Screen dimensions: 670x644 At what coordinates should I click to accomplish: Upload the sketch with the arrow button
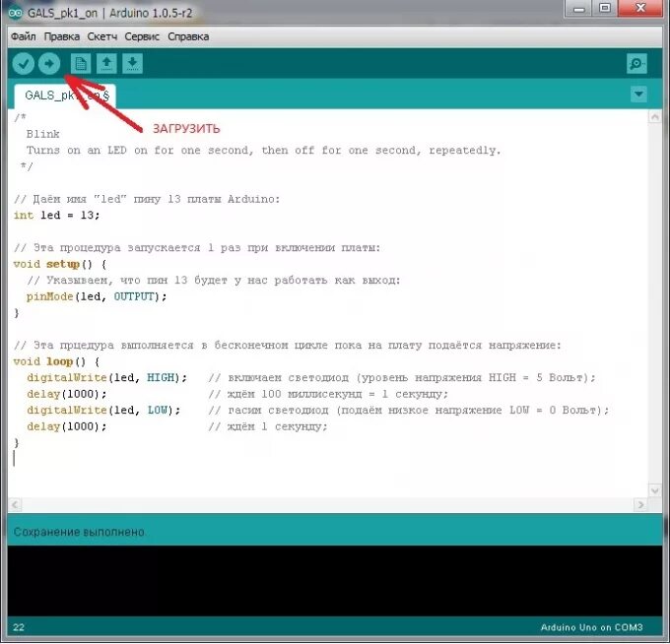tap(49, 64)
